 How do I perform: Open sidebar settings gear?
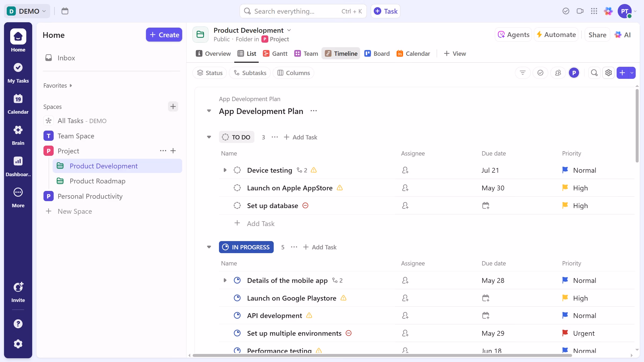18,344
